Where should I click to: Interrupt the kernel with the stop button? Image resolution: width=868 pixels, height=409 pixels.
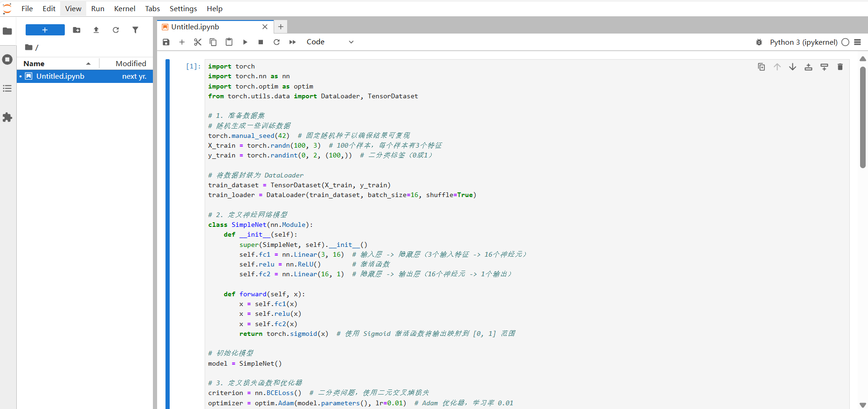[x=261, y=42]
